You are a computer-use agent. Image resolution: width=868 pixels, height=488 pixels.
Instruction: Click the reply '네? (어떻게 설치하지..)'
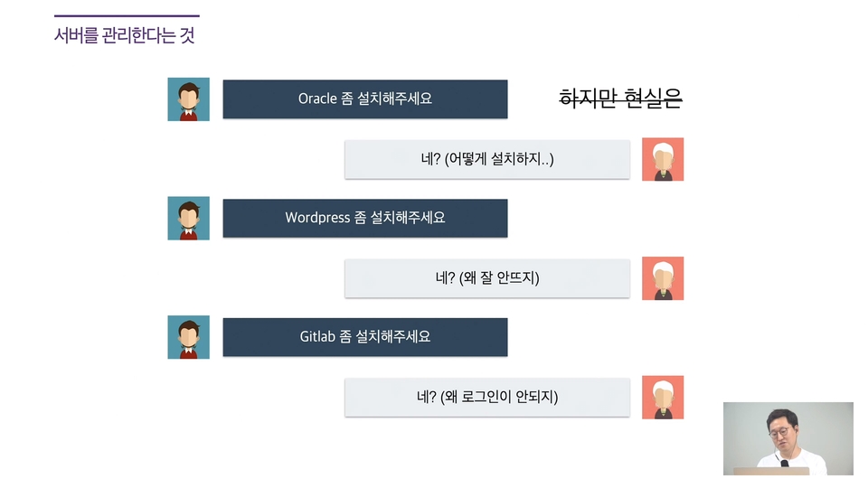pos(487,159)
